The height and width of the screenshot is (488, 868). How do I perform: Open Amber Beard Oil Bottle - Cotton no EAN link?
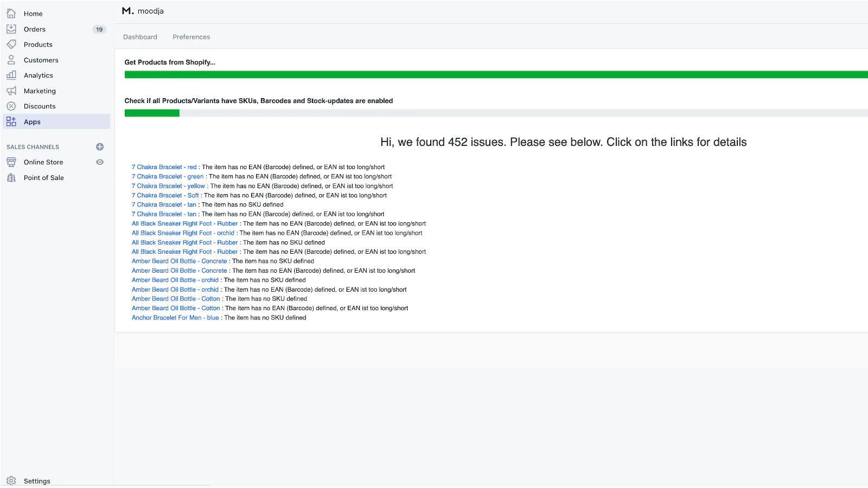(176, 308)
